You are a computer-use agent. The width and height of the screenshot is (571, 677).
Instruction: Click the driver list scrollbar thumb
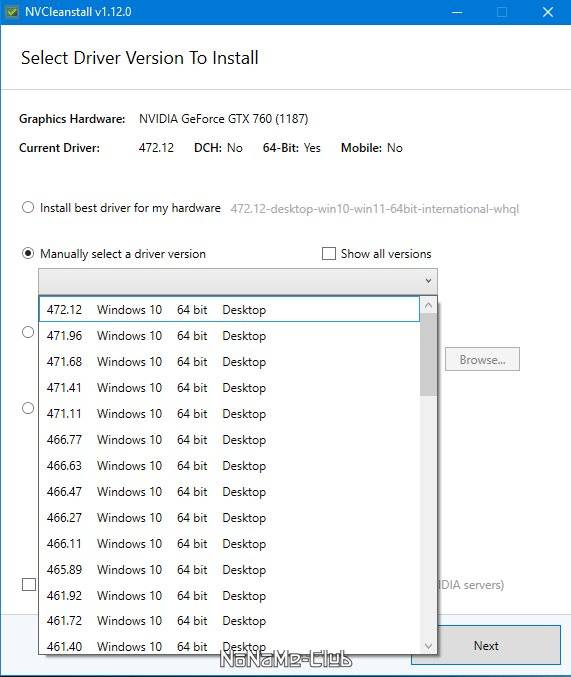point(428,354)
